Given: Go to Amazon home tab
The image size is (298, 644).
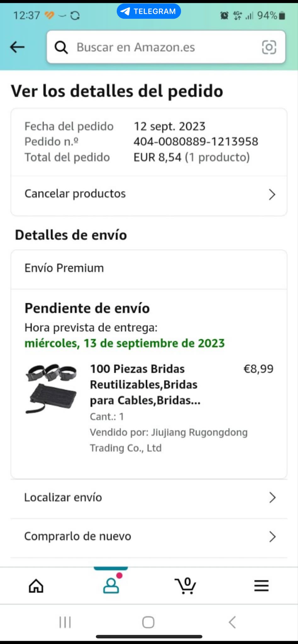Looking at the screenshot, I should click(x=36, y=586).
